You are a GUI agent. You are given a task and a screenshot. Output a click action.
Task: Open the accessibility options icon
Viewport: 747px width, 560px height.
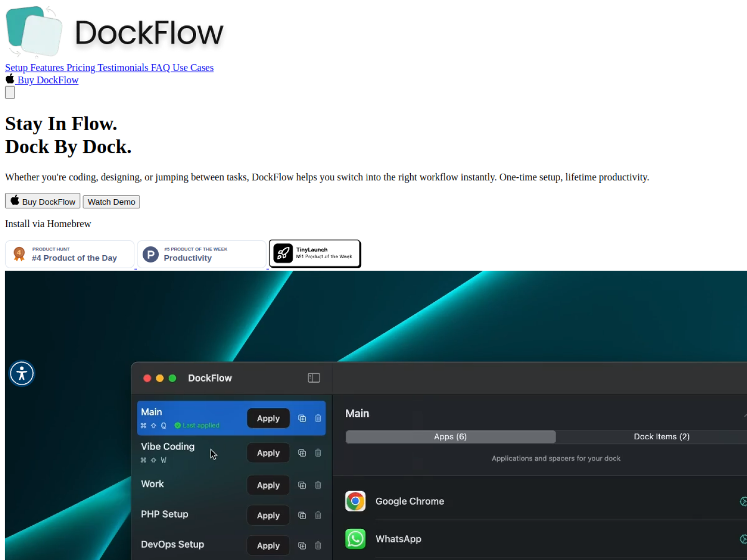tap(22, 373)
